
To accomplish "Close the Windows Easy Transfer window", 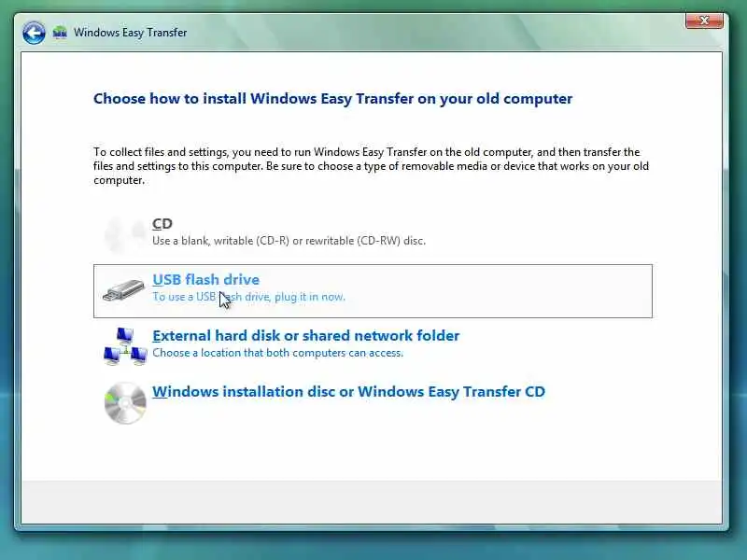I will pos(704,21).
